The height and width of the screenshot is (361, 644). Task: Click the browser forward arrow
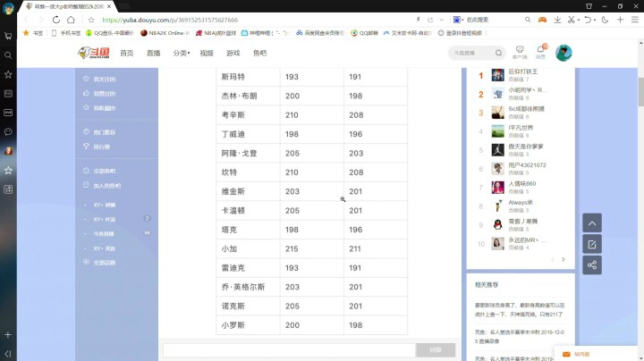pyautogui.click(x=40, y=20)
